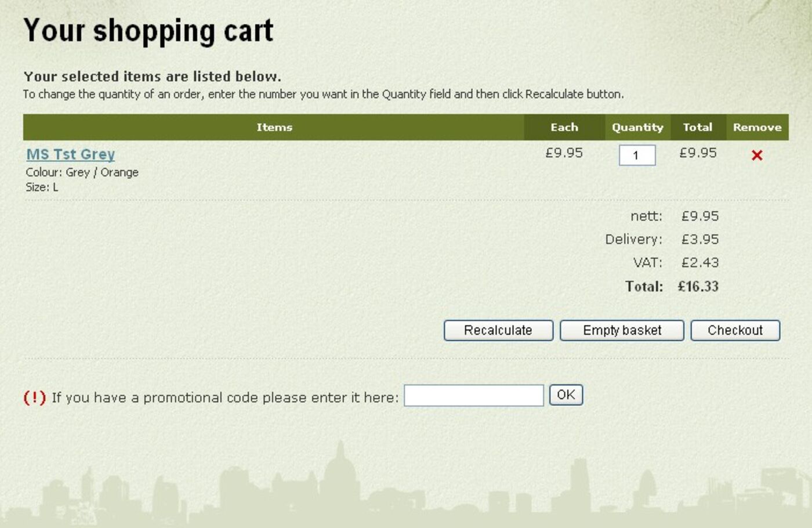Viewport: 812px width, 528px height.
Task: Click the Remove column header
Action: (757, 127)
